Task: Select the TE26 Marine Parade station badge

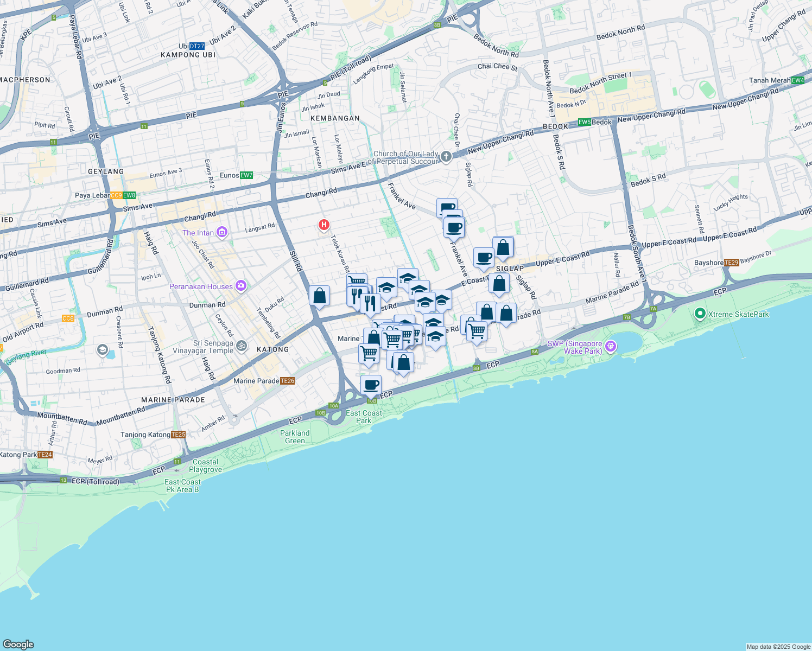Action: 288,381
